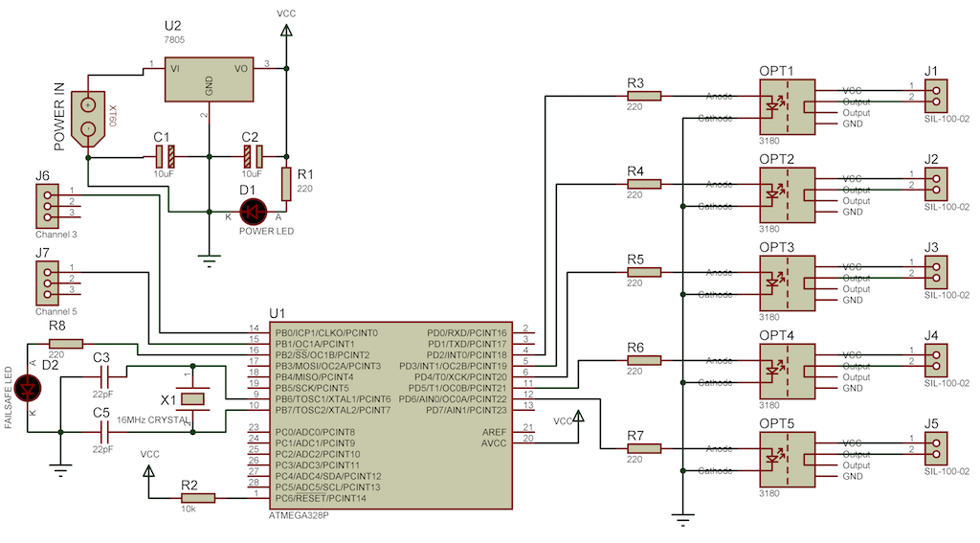Image resolution: width=980 pixels, height=543 pixels.
Task: Click the VO pin label on the 7805
Action: (x=241, y=69)
